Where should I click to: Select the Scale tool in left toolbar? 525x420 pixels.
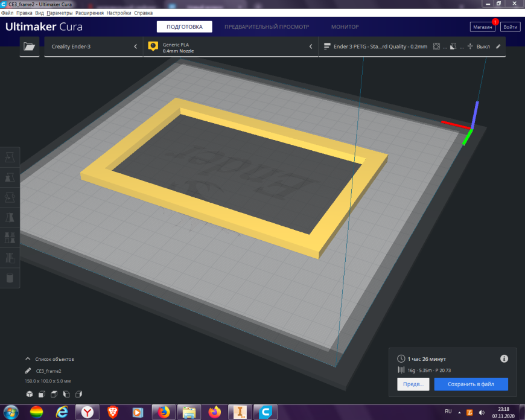(10, 177)
